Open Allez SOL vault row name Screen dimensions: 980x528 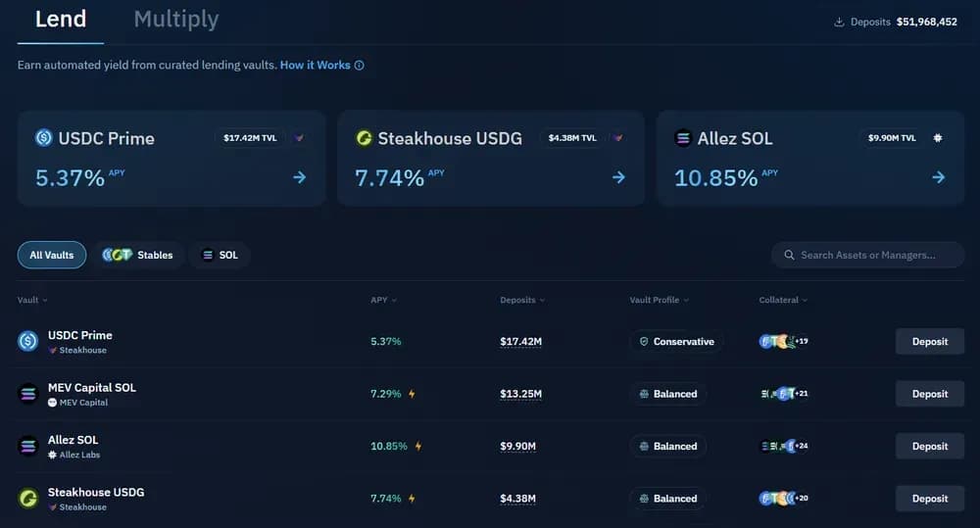73,440
